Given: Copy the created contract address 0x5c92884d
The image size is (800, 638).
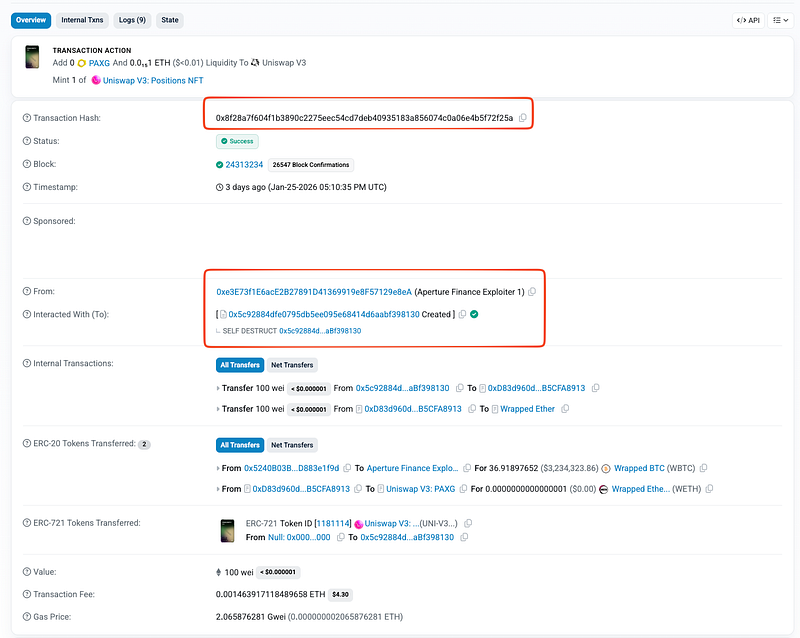Looking at the screenshot, I should click(x=462, y=314).
